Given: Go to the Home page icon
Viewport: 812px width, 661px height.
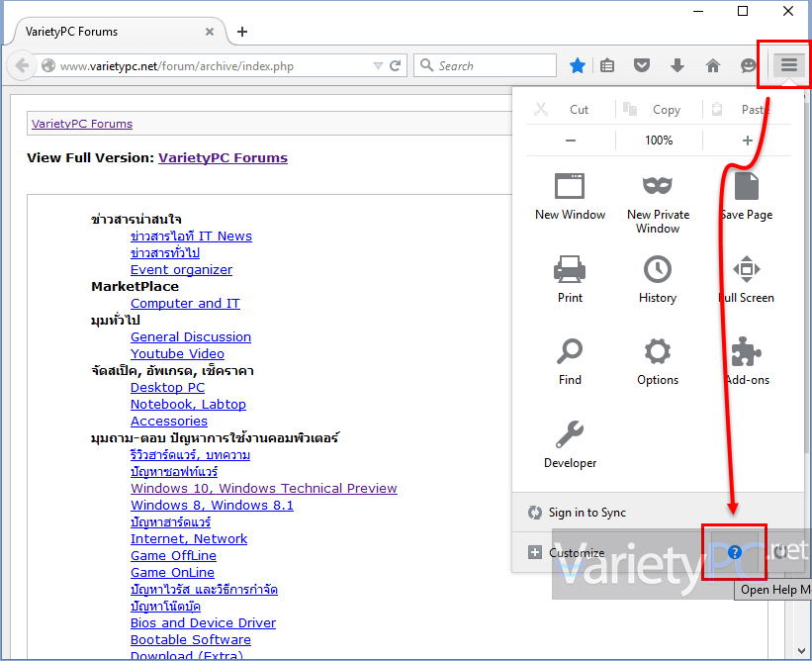Looking at the screenshot, I should click(713, 65).
